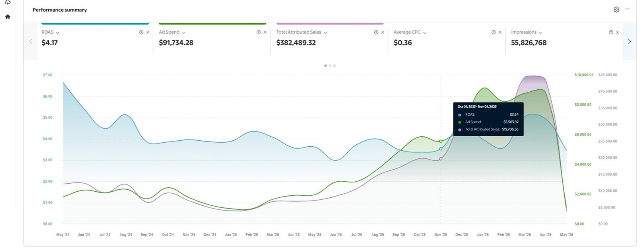Viewport: 644px width, 250px height.
Task: Remove the ROAS metric card
Action: tap(148, 32)
